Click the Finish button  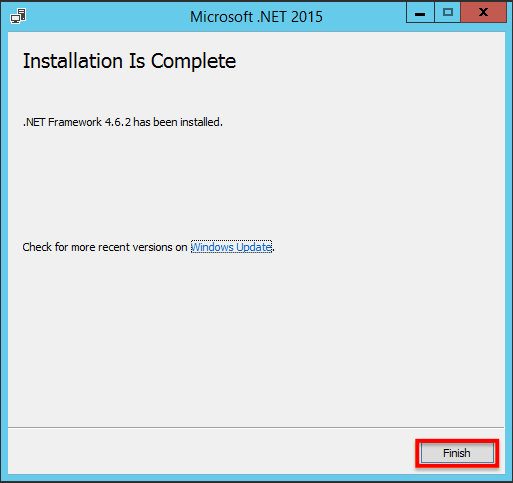(x=457, y=453)
